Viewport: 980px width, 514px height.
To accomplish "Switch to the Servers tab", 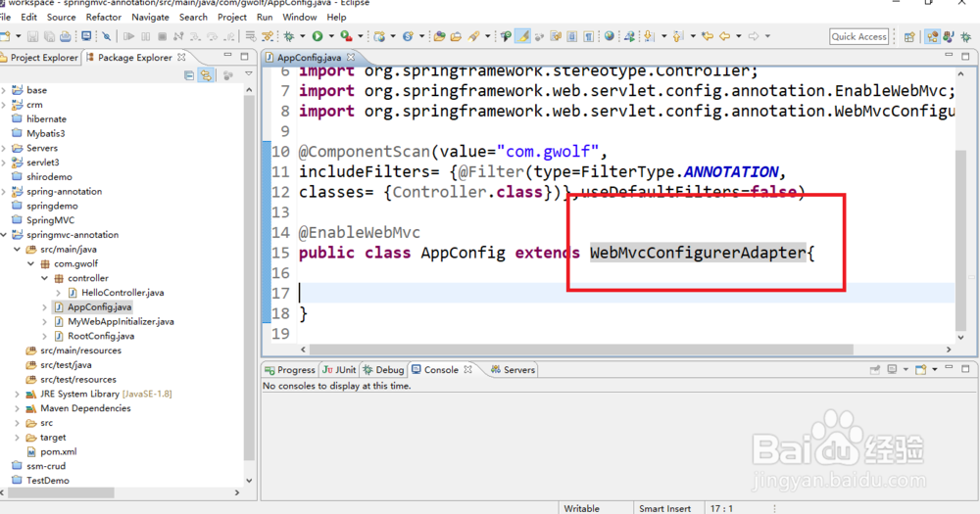I will tap(514, 370).
